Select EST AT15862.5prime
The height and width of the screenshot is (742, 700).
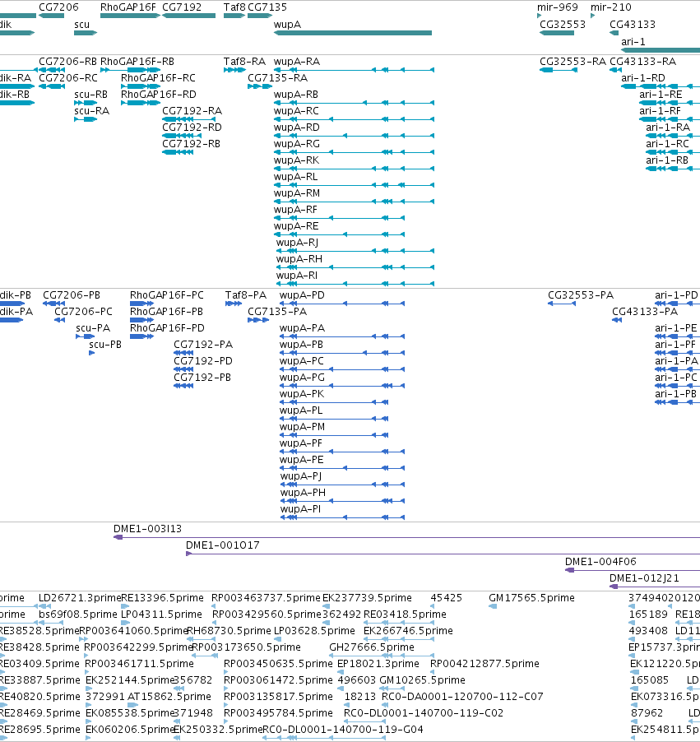tap(169, 697)
